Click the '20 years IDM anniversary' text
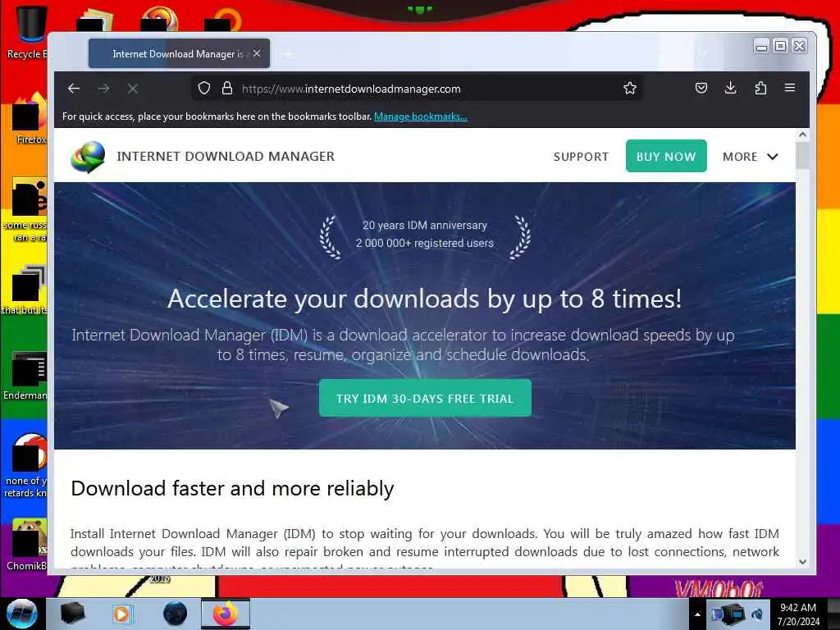The height and width of the screenshot is (630, 840). click(425, 226)
